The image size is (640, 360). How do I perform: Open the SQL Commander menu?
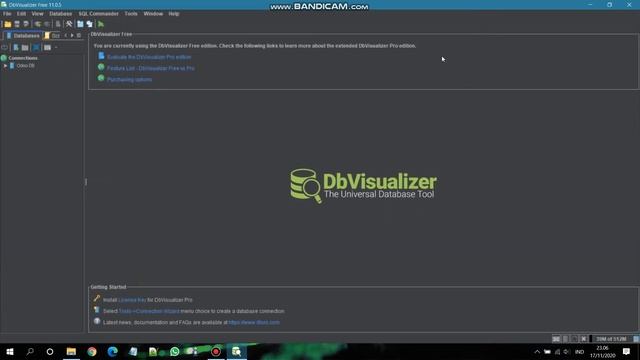(x=98, y=13)
